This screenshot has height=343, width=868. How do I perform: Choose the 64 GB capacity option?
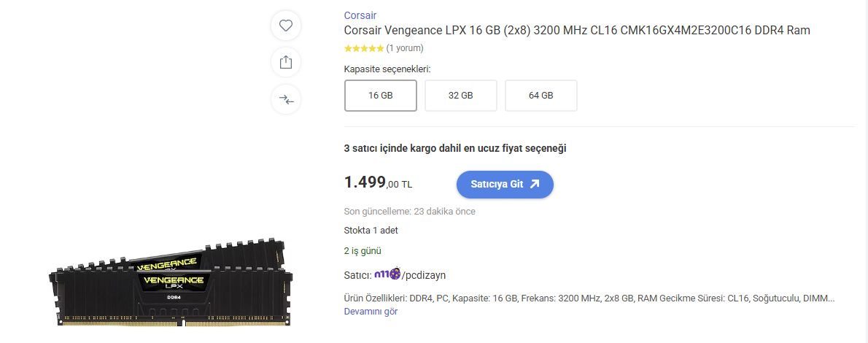[540, 96]
